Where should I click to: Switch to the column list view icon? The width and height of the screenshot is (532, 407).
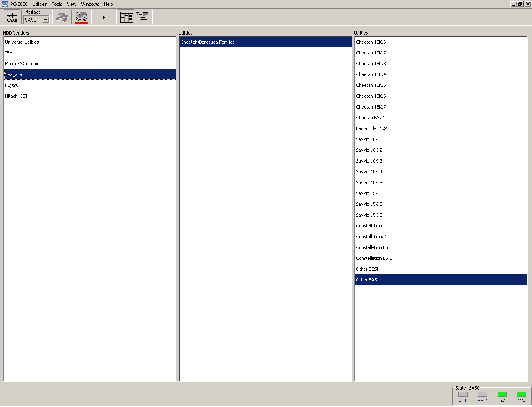[x=126, y=17]
